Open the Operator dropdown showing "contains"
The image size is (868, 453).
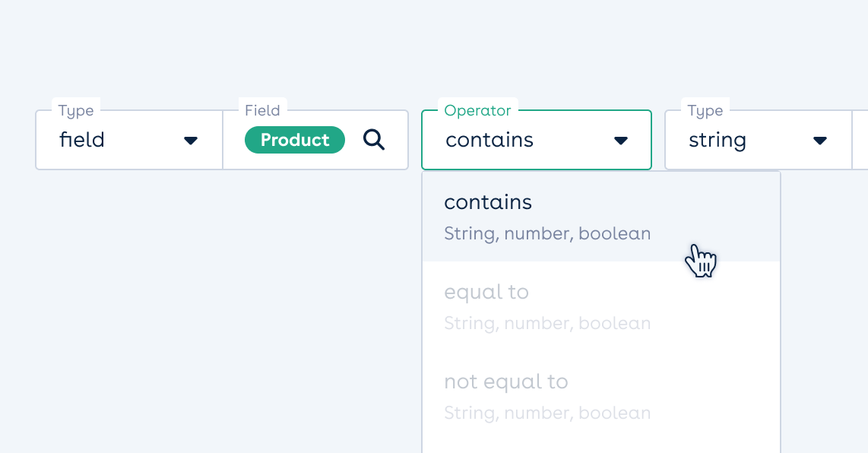536,141
